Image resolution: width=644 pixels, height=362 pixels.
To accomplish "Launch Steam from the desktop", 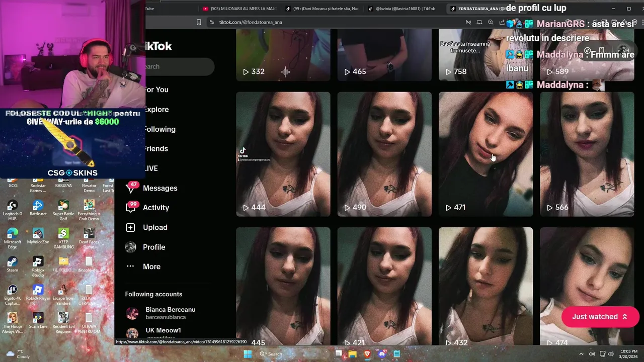I will click(x=12, y=264).
